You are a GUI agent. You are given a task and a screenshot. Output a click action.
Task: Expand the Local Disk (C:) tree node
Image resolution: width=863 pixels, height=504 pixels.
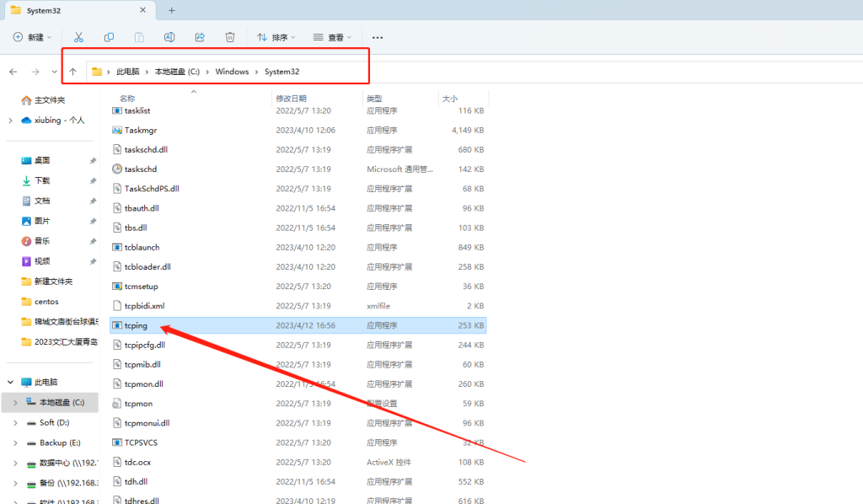pyautogui.click(x=15, y=402)
